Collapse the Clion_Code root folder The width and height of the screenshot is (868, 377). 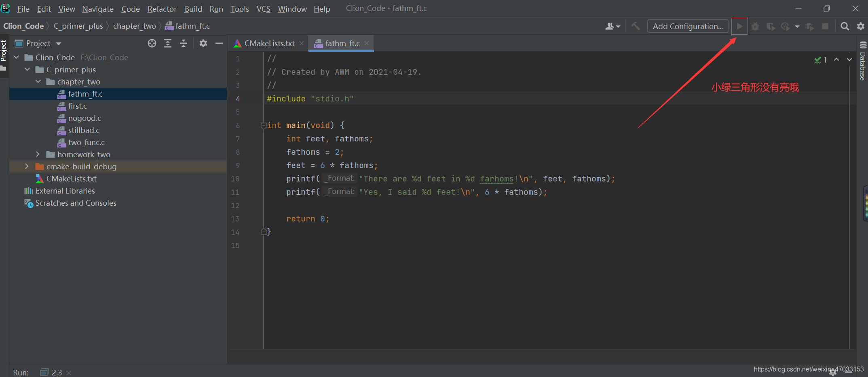(x=17, y=57)
